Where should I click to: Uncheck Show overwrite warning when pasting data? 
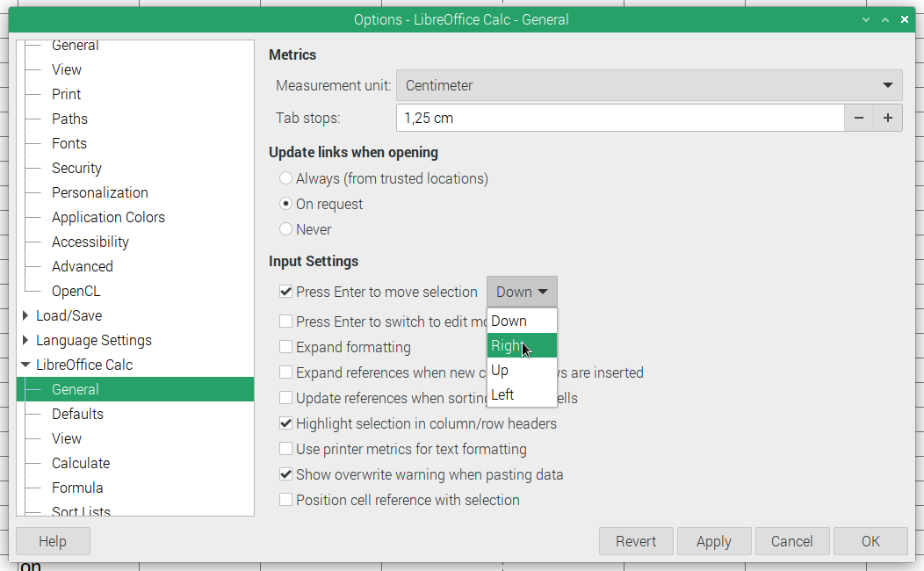[x=285, y=474]
